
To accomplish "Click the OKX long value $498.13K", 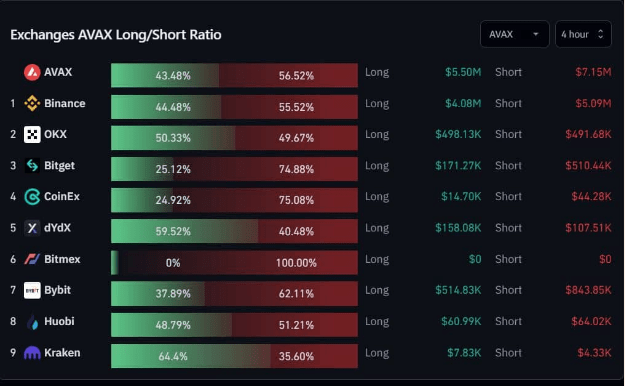I will [458, 134].
